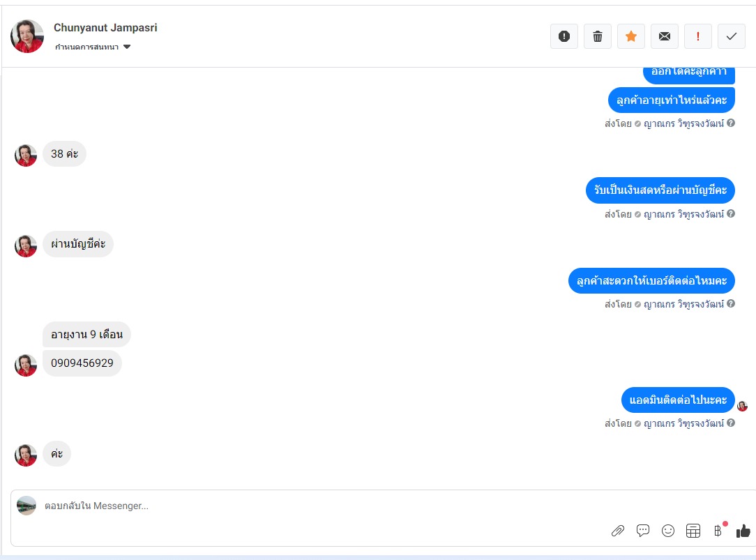The height and width of the screenshot is (560, 756).
Task: Flag conversation with red exclamation icon
Action: click(697, 36)
